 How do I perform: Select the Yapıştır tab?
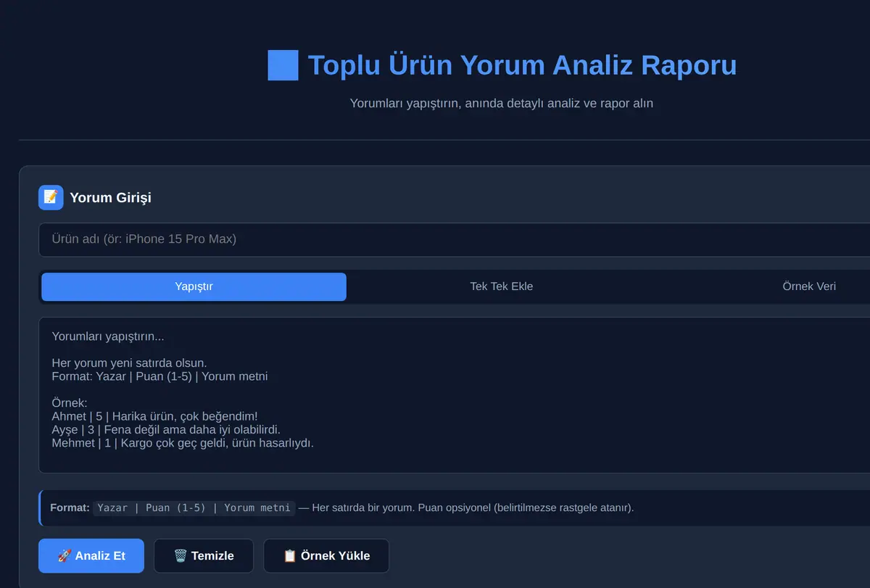coord(194,286)
